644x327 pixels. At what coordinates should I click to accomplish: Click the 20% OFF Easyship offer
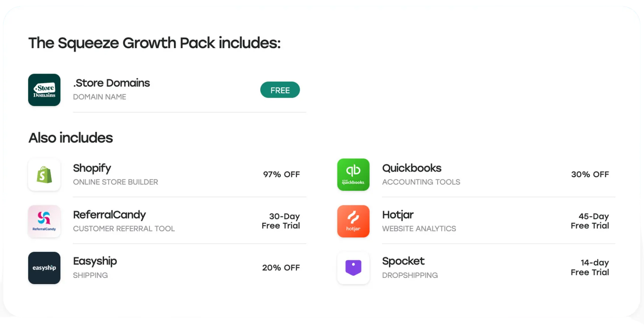pyautogui.click(x=281, y=267)
